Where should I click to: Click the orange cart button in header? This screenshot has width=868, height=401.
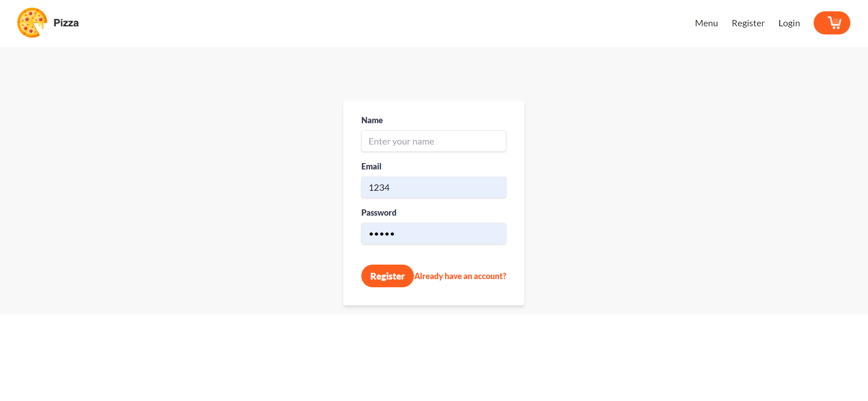pyautogui.click(x=832, y=23)
